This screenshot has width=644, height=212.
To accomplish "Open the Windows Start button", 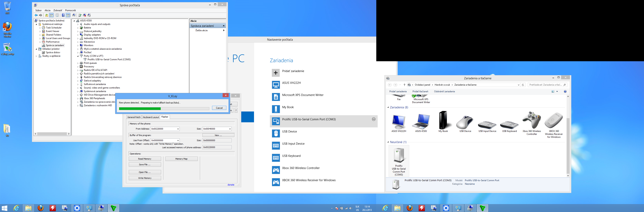I will pyautogui.click(x=5, y=208).
